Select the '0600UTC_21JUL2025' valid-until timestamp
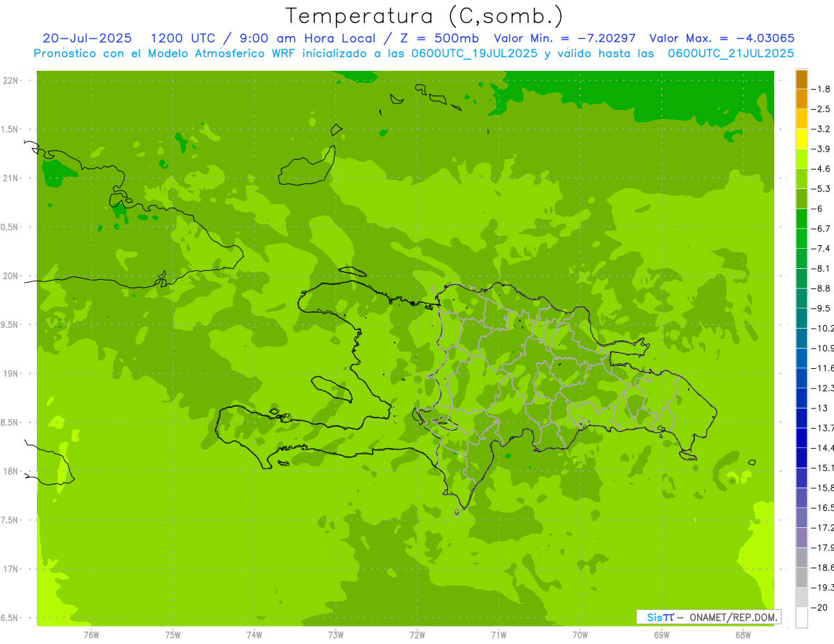 731,53
